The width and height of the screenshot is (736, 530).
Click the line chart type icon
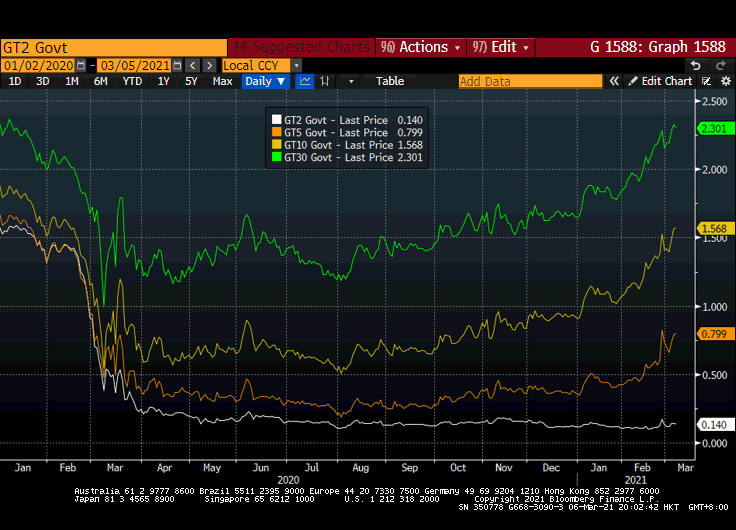click(305, 81)
